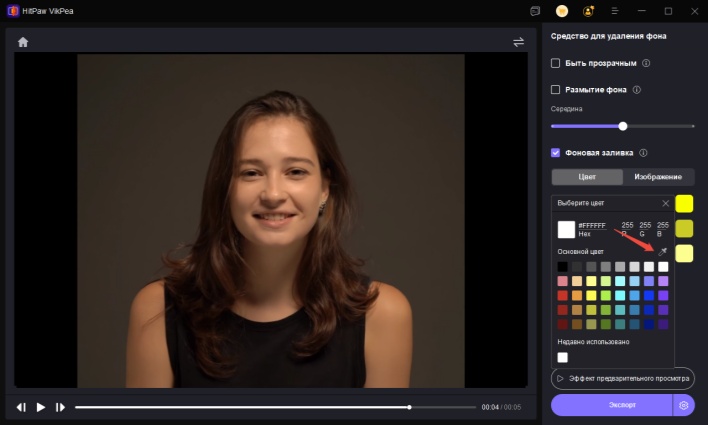The width and height of the screenshot is (708, 425).
Task: Open the user account icon
Action: point(588,11)
